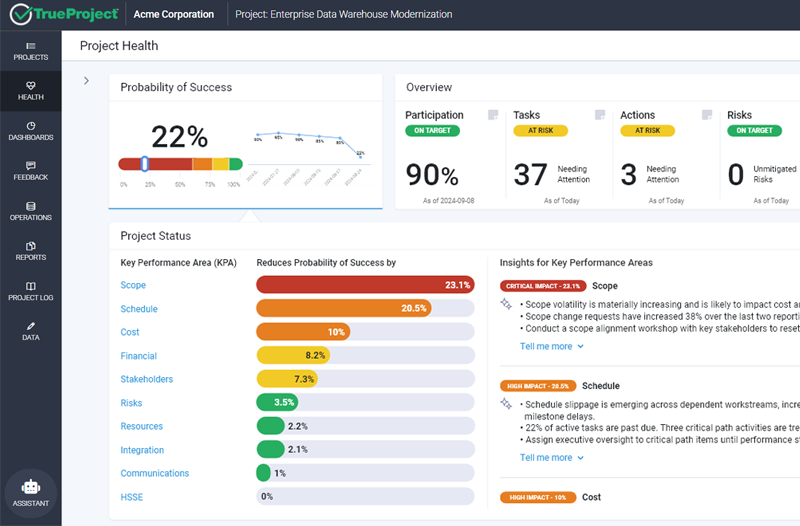
Task: Open the Feedback section
Action: tap(31, 171)
